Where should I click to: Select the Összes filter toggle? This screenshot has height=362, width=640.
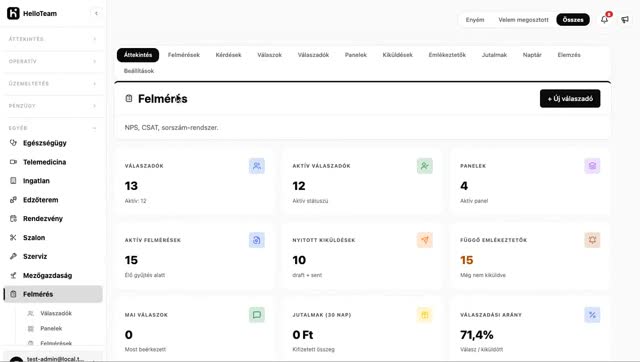[573, 20]
